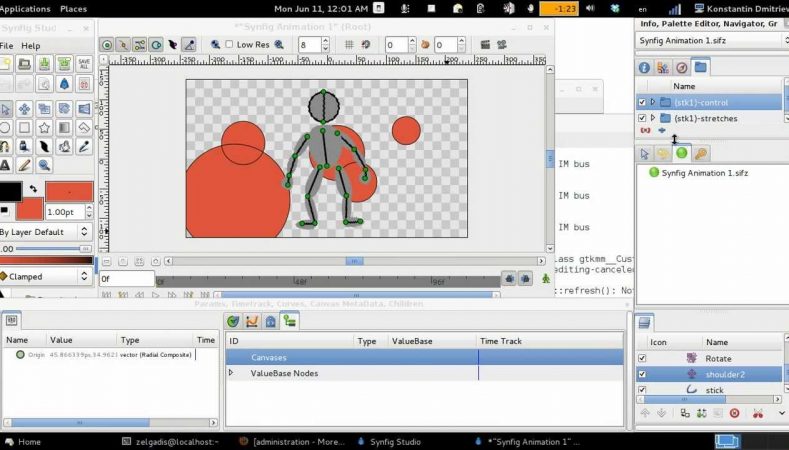Select the Star tool in the toolbox

tap(44, 127)
